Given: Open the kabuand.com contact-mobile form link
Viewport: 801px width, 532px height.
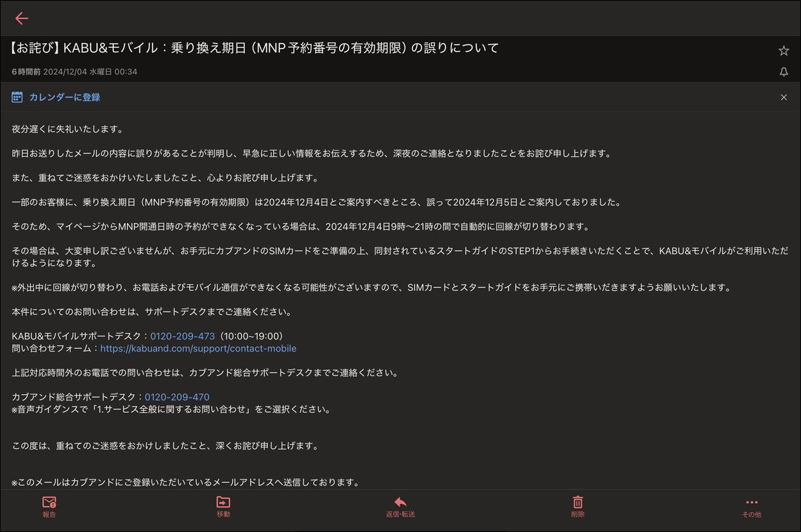Looking at the screenshot, I should [198, 348].
